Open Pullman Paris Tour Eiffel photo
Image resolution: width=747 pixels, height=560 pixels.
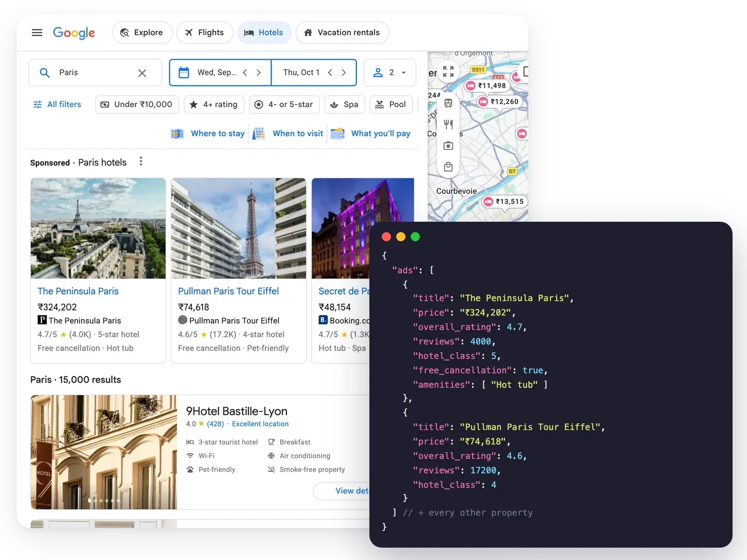(239, 228)
